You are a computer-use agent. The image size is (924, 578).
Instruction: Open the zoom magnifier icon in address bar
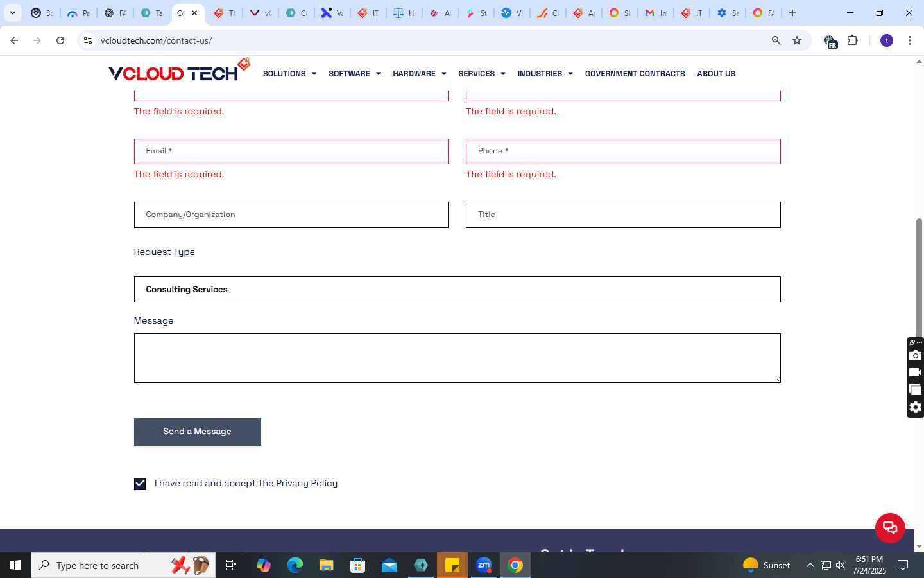pyautogui.click(x=776, y=40)
